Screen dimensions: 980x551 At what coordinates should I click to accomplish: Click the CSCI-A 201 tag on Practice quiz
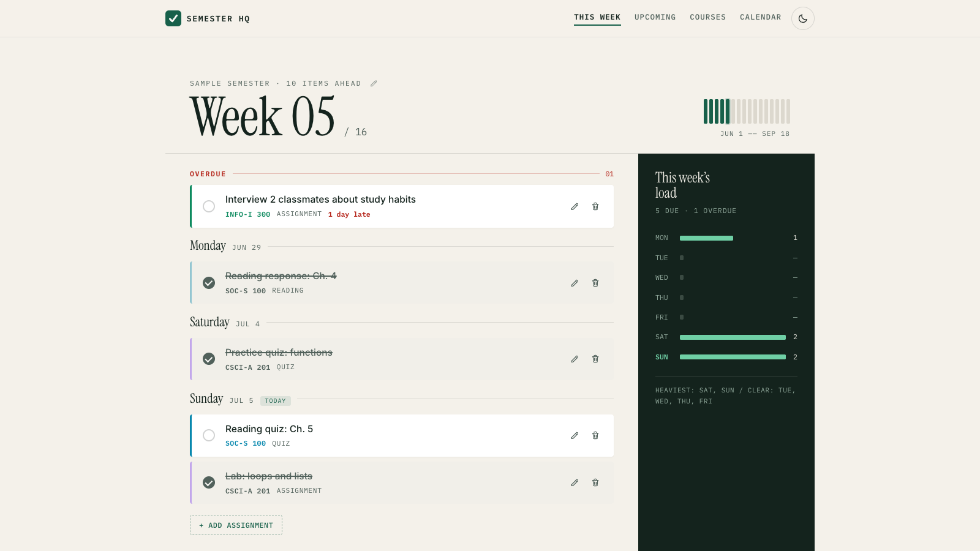(x=247, y=367)
